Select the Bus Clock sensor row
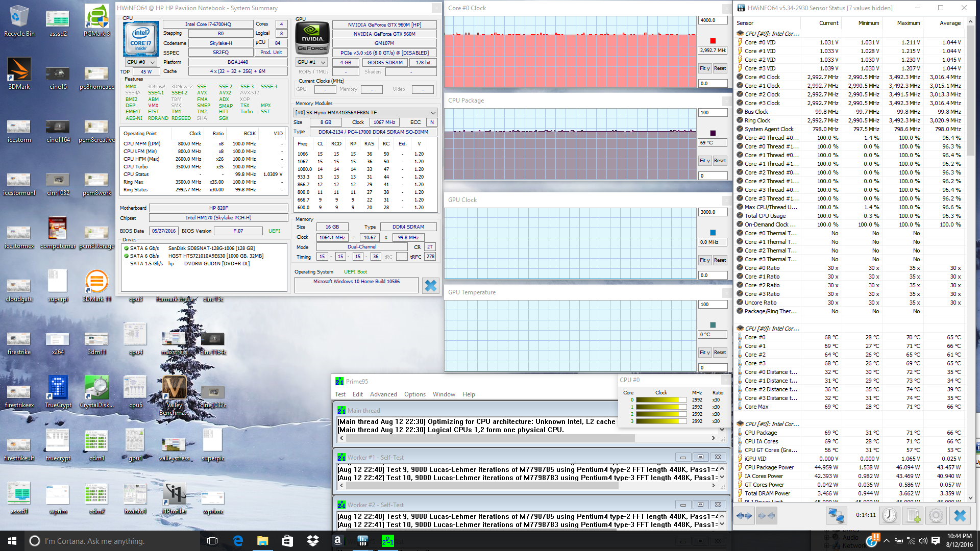Screen dimensions: 980x551 click(x=850, y=112)
